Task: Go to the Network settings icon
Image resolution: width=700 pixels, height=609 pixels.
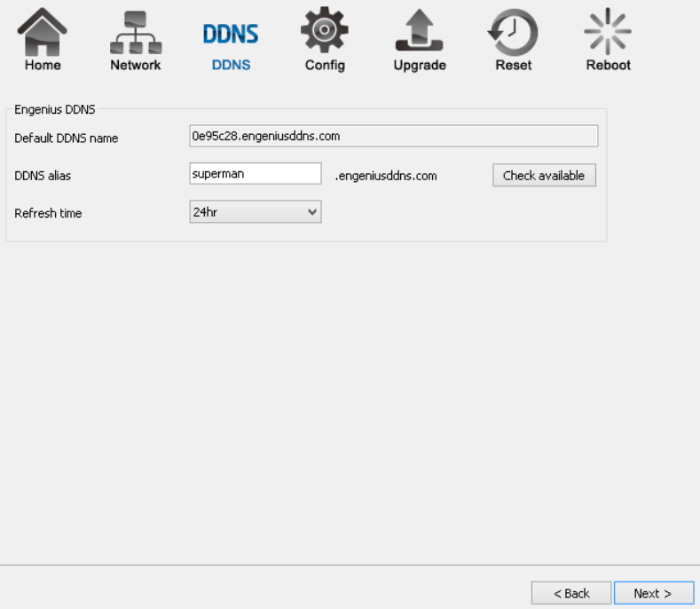Action: point(136,32)
